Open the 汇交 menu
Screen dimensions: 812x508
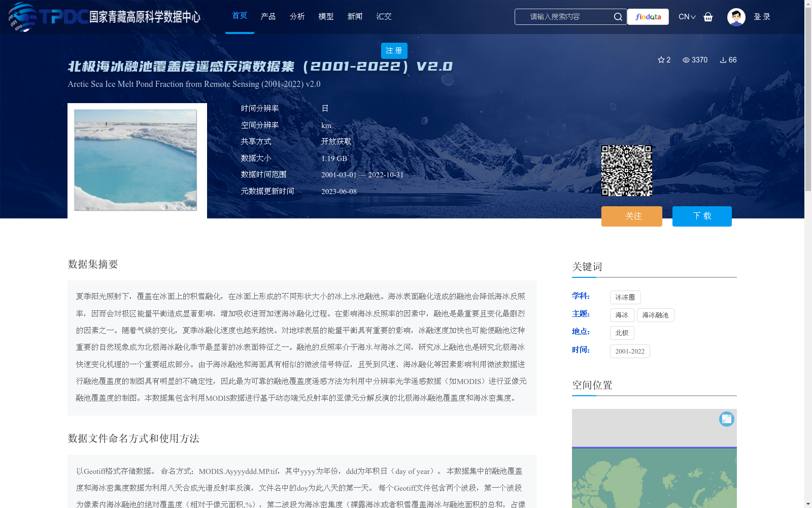(x=384, y=16)
